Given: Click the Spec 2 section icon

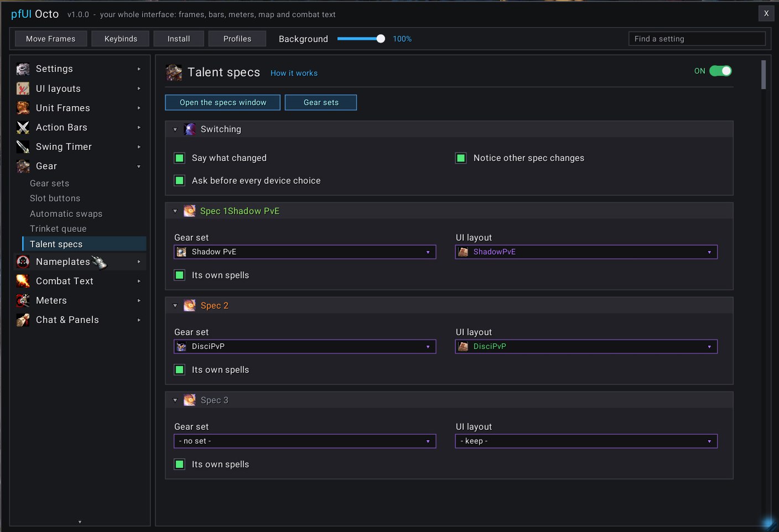Looking at the screenshot, I should (x=190, y=305).
